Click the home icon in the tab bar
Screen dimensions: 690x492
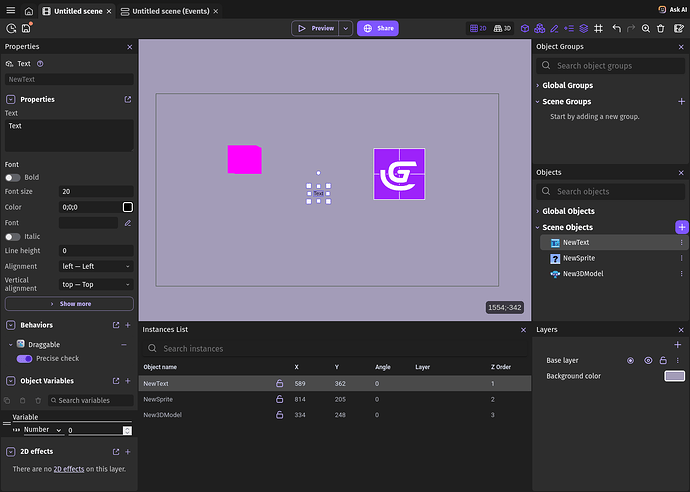(28, 10)
